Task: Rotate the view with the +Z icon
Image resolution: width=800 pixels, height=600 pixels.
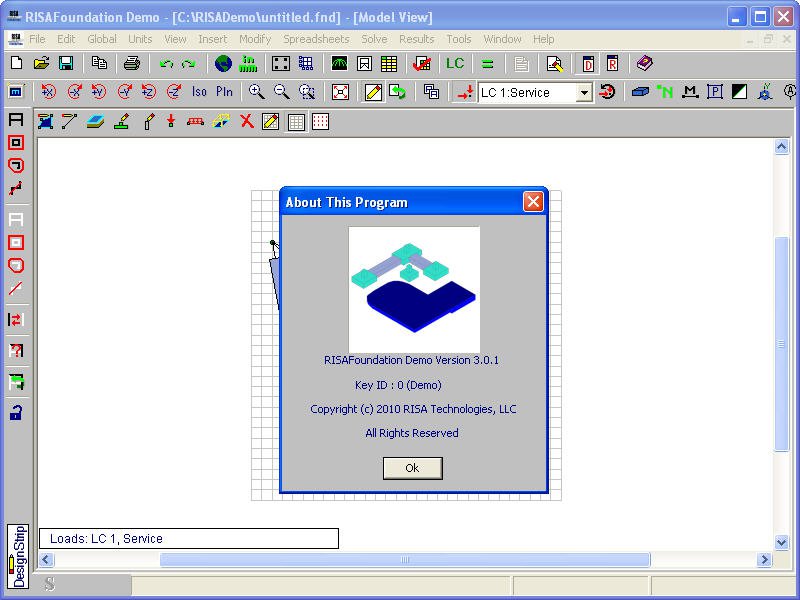Action: (149, 92)
